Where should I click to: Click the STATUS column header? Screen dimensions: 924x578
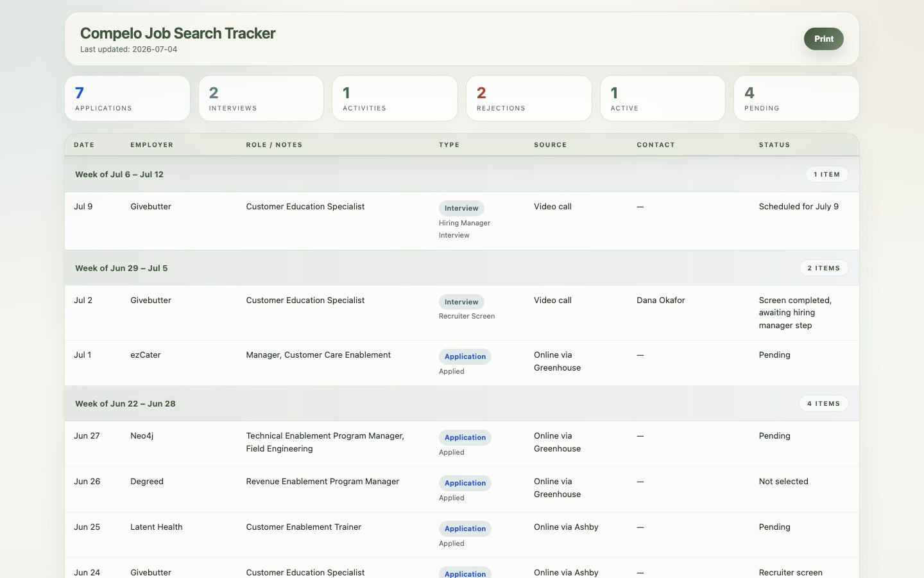774,145
